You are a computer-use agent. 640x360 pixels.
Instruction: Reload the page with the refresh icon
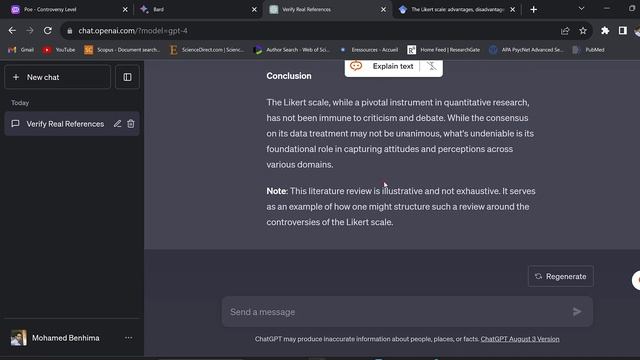coord(48,31)
